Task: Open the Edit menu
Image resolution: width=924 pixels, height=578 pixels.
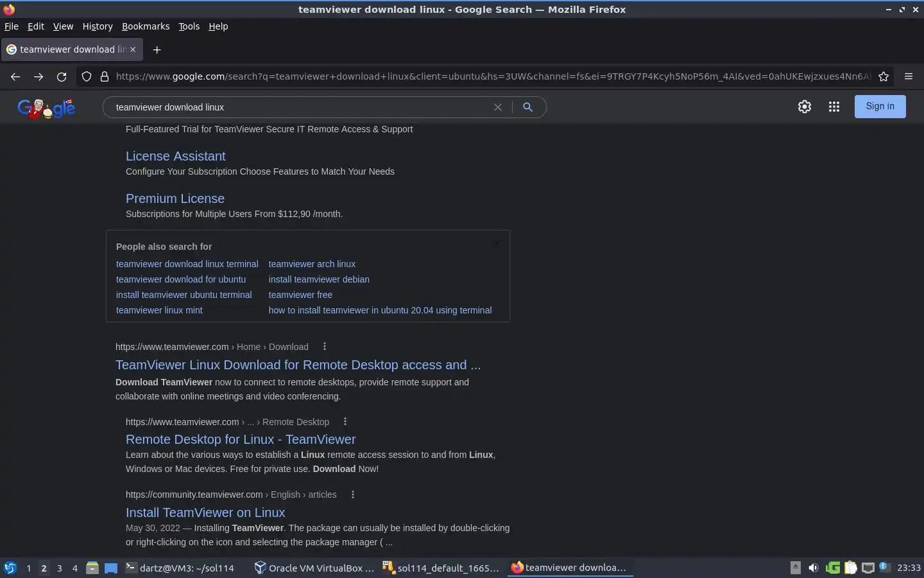Action: (36, 26)
